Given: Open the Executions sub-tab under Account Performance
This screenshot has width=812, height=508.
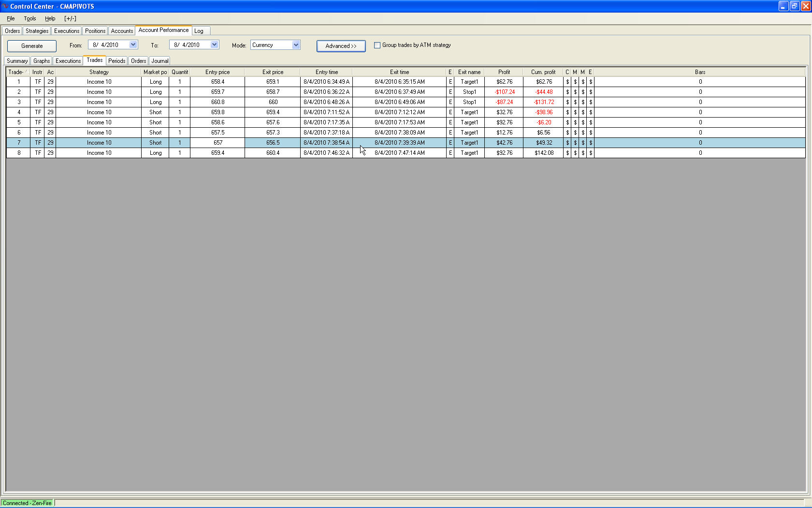Looking at the screenshot, I should pyautogui.click(x=68, y=61).
